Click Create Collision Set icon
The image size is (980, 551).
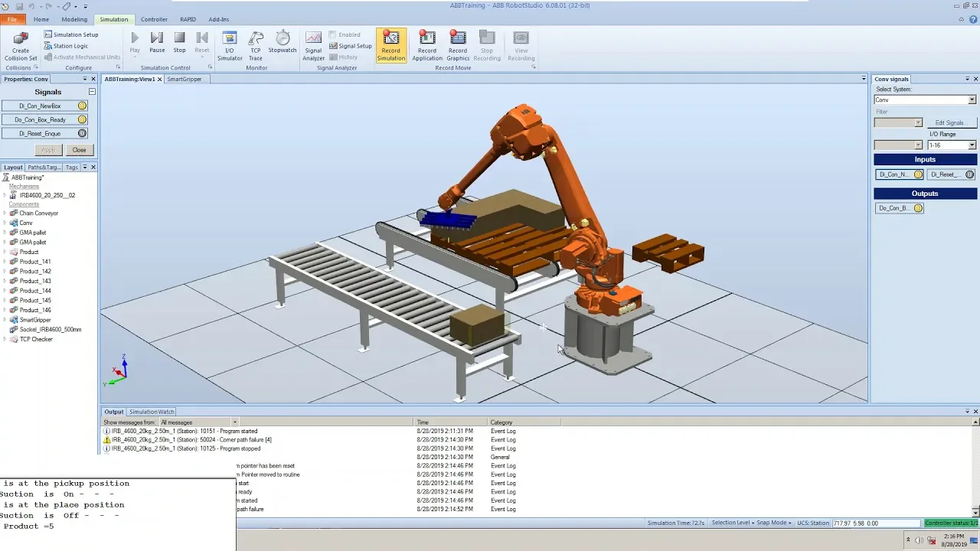(21, 46)
